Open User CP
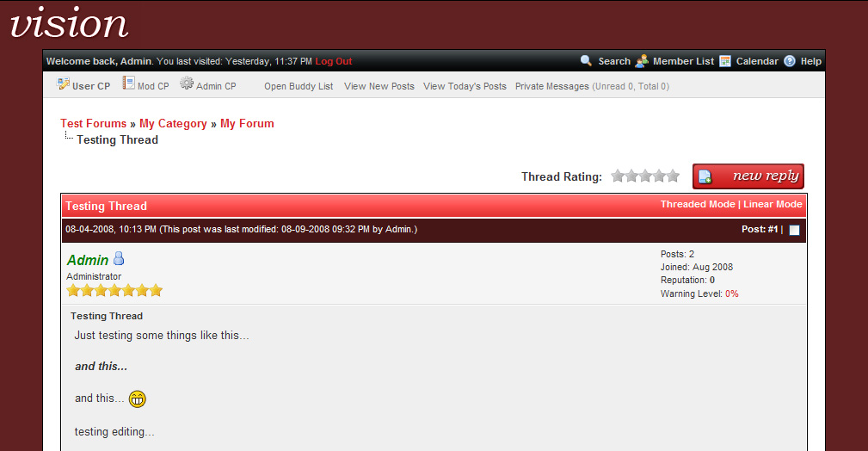Image resolution: width=868 pixels, height=451 pixels. click(x=91, y=86)
